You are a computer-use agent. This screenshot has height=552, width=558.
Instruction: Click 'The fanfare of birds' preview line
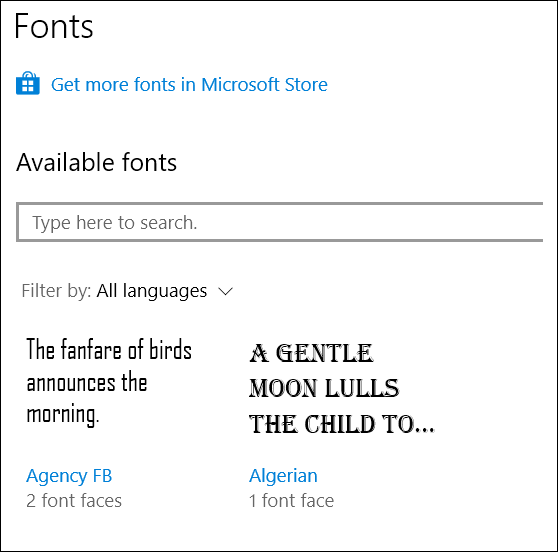[109, 349]
